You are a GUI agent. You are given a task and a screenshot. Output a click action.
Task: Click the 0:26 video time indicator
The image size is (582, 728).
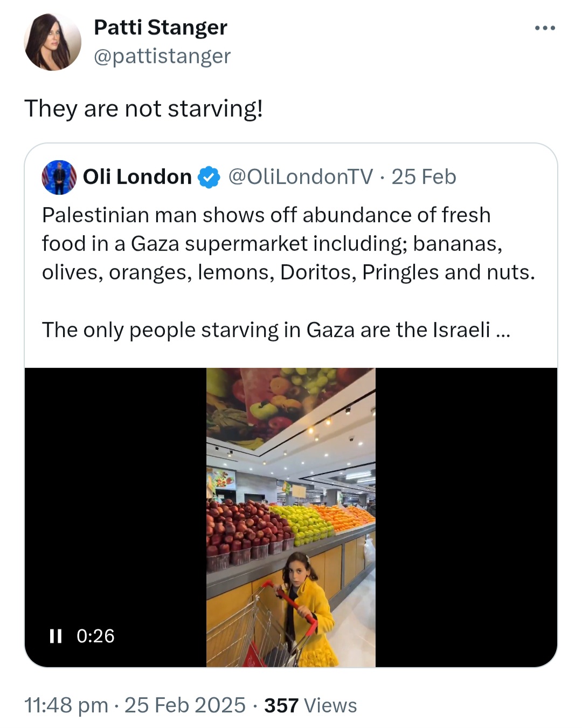pos(95,636)
